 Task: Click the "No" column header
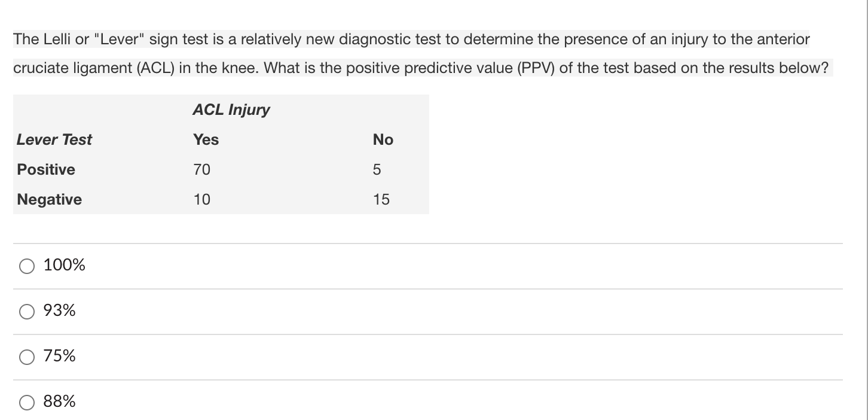(383, 139)
